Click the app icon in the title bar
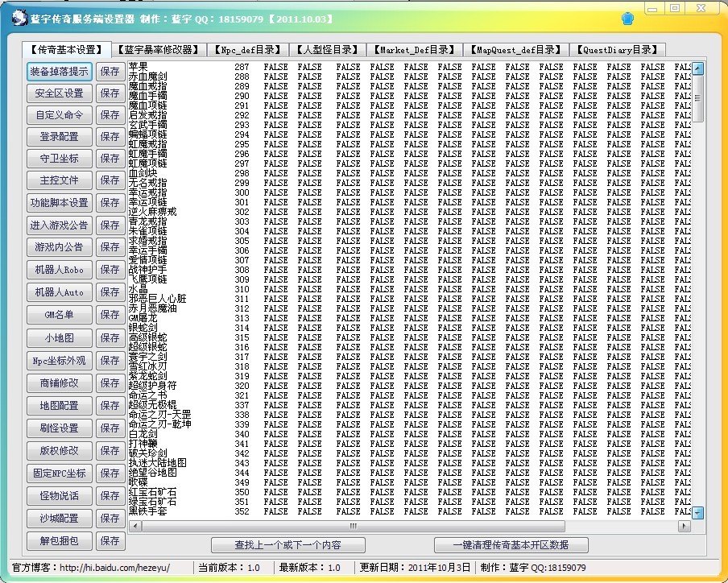Screen dimensions: 728x583 tap(14, 18)
